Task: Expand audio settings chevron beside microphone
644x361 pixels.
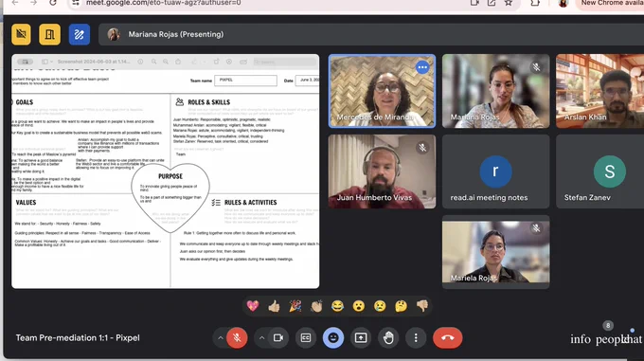Action: [221, 338]
